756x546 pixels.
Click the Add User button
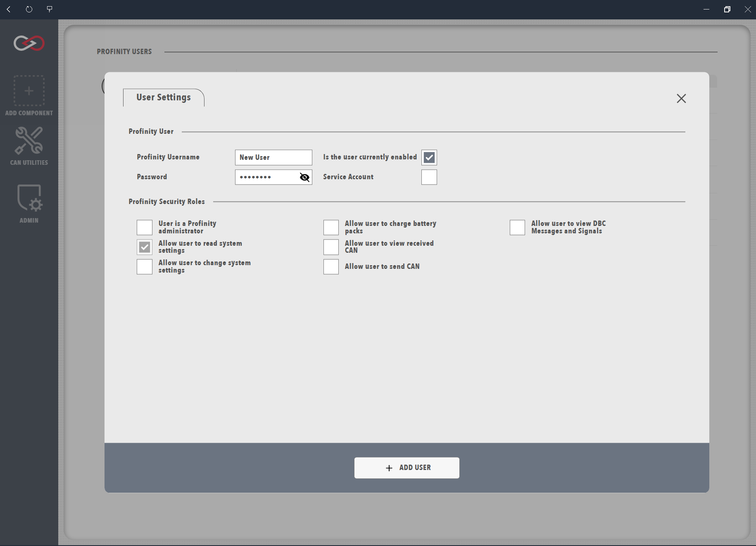pyautogui.click(x=407, y=468)
